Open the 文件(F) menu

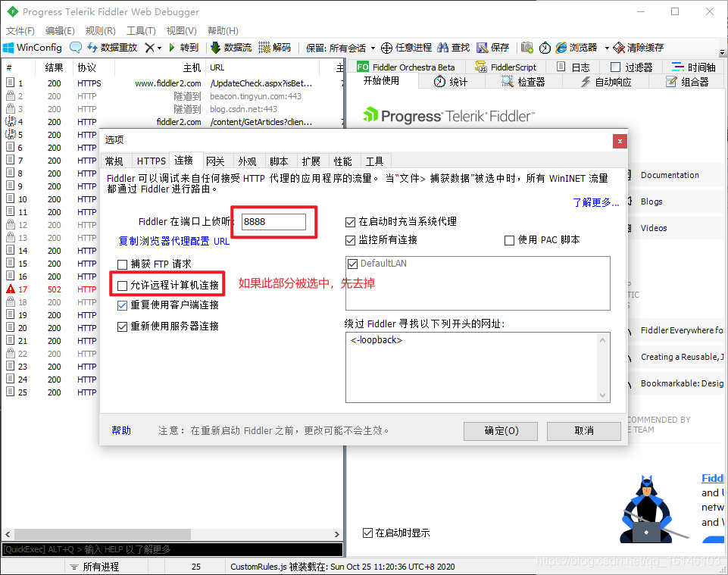tap(20, 30)
